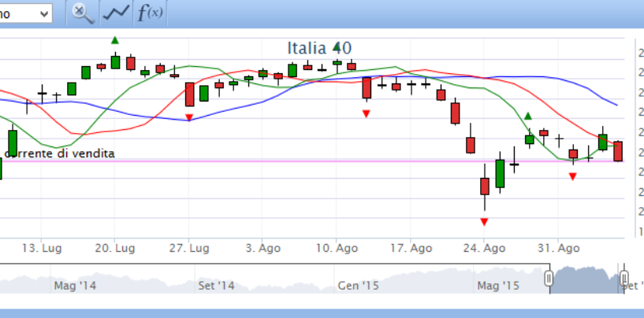Grab the right navigator range handle
The image size is (644, 318).
624,278
